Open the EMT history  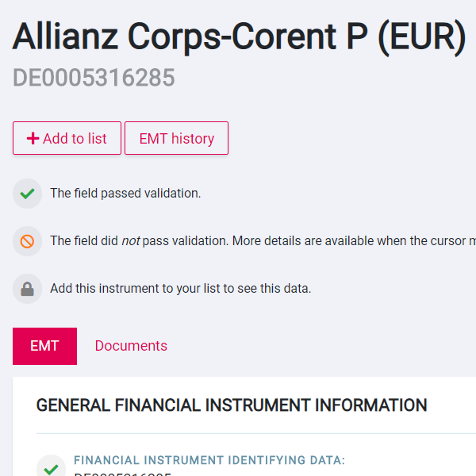pos(176,138)
